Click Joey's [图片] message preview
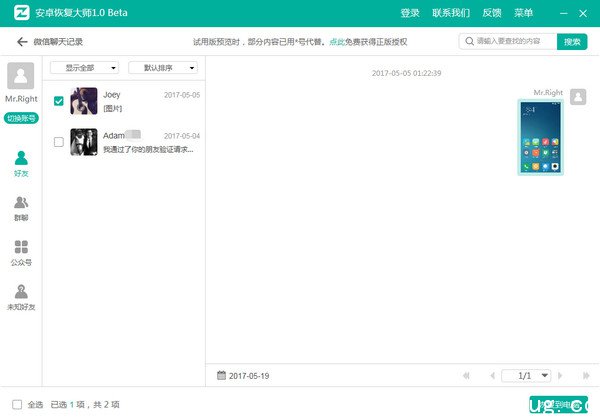 pos(112,109)
